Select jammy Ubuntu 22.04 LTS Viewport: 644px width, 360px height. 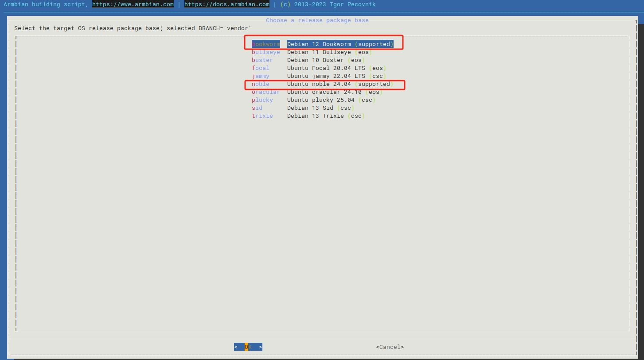click(261, 76)
